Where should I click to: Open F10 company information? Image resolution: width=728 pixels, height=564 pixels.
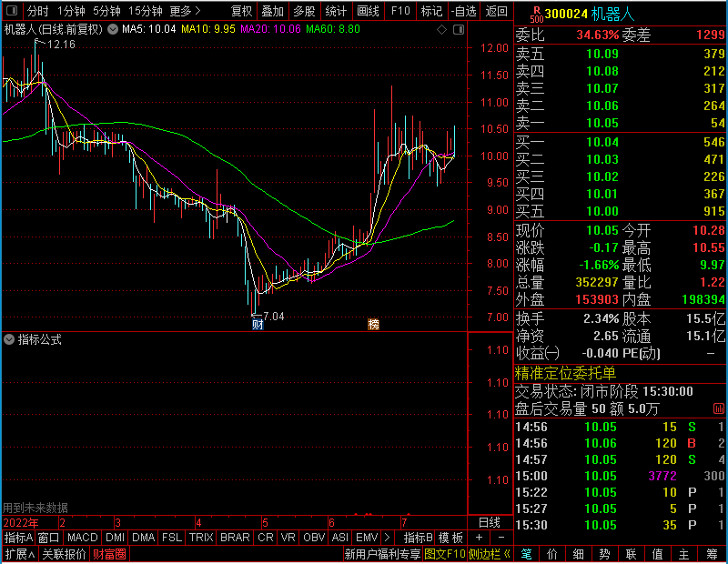[400, 11]
